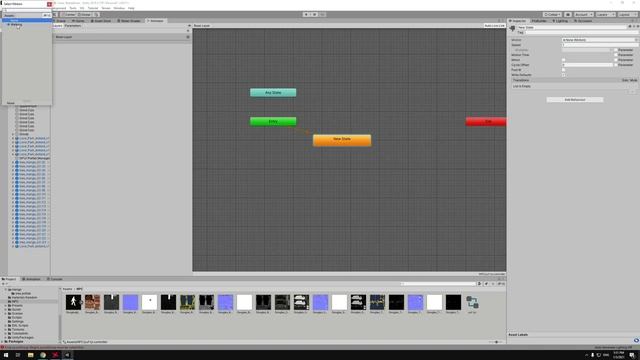Open the Motion object picker circle
Image resolution: width=640 pixels, height=360 pixels.
pos(636,40)
